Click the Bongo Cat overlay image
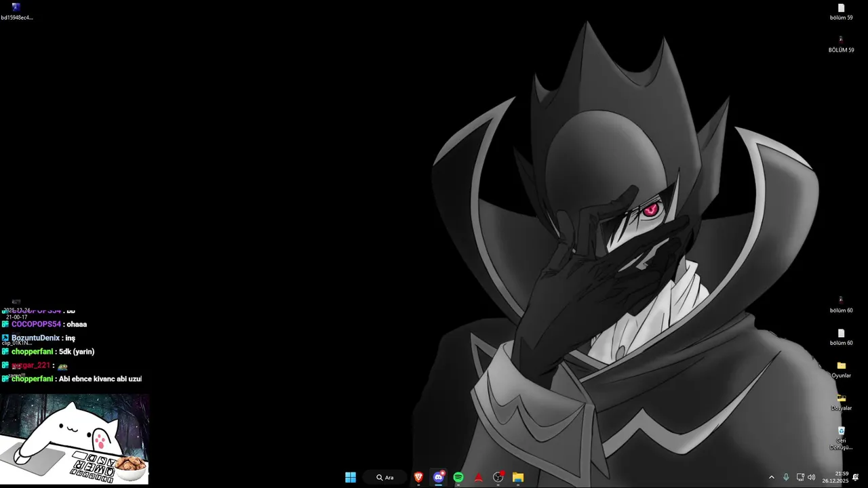 75,439
